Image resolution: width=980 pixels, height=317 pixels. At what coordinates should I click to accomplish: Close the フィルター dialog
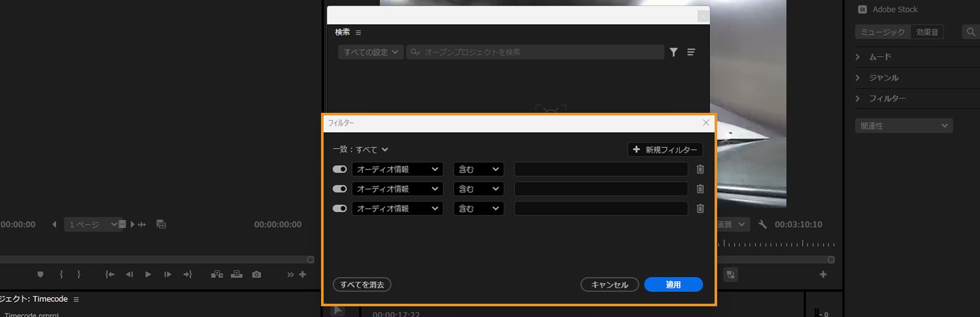click(x=706, y=123)
